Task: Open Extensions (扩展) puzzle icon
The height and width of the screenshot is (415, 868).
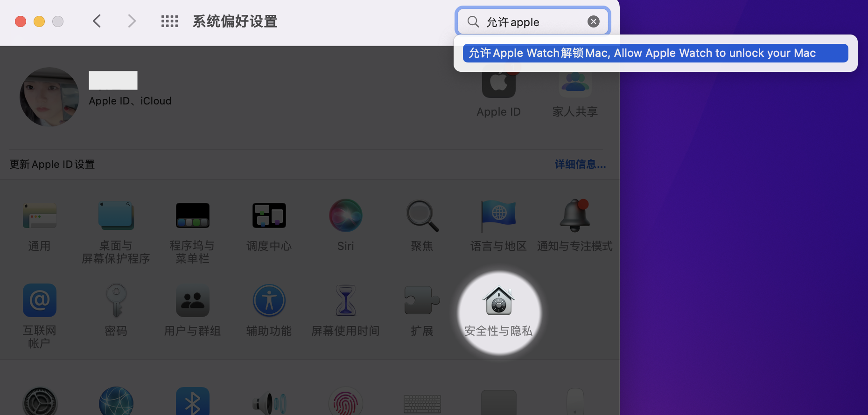Action: pyautogui.click(x=422, y=301)
